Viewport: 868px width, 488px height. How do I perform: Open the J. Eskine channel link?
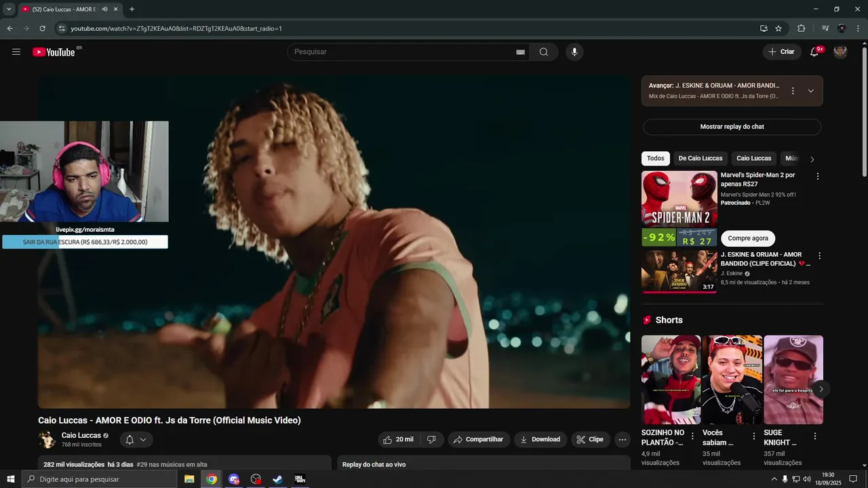(732, 274)
